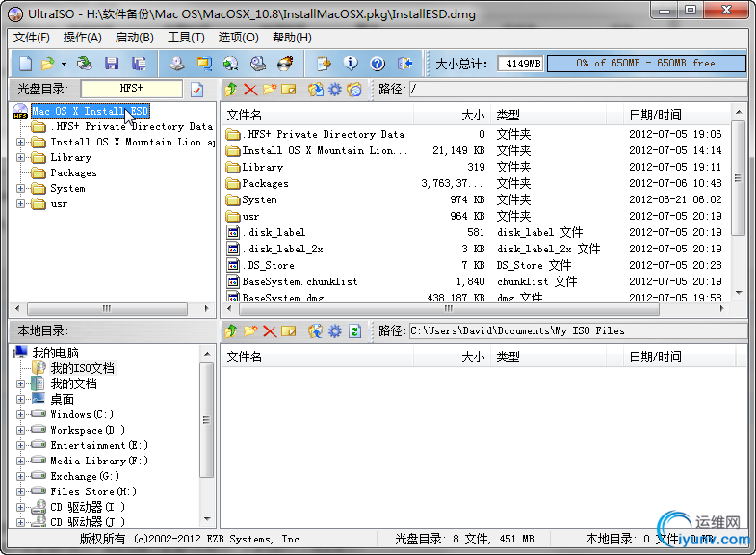Click the green Refresh icon in local toolbar
The width and height of the screenshot is (756, 555).
pyautogui.click(x=354, y=330)
